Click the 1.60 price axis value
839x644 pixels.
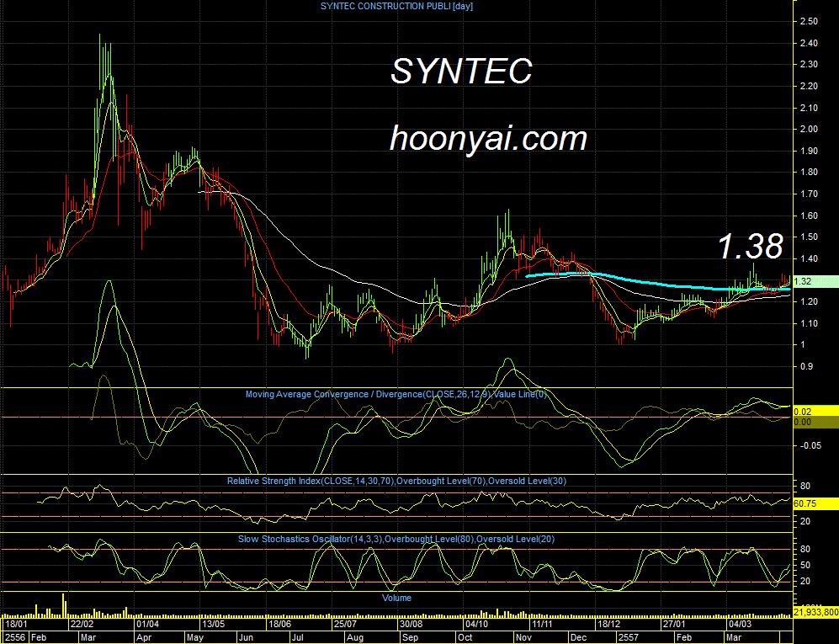tap(809, 216)
